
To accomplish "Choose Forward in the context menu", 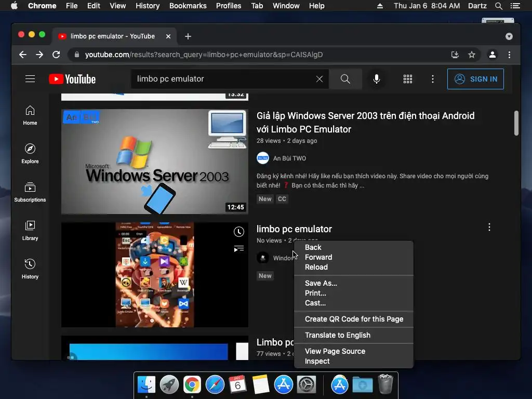I will click(354, 257).
